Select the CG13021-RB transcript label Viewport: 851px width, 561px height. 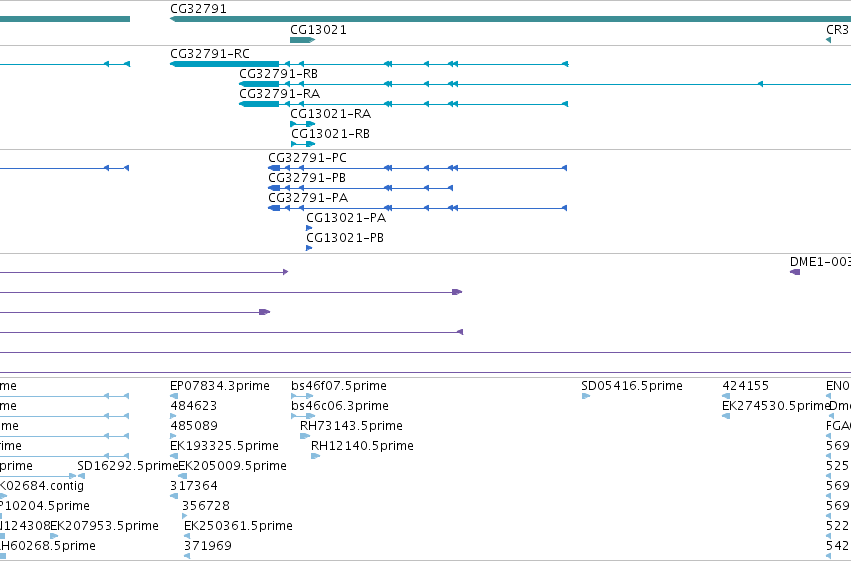click(x=331, y=134)
